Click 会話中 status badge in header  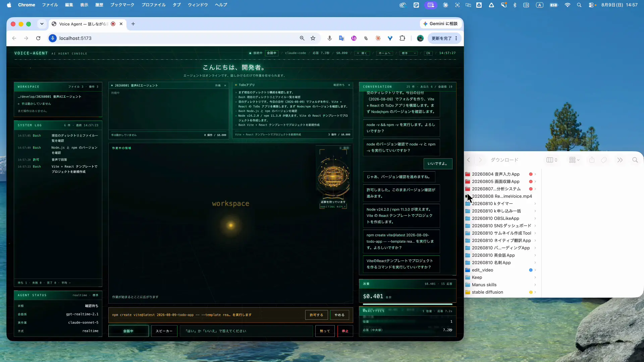point(272,53)
